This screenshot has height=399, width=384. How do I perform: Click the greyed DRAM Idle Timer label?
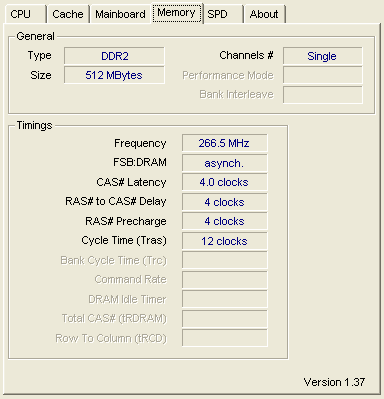[127, 299]
